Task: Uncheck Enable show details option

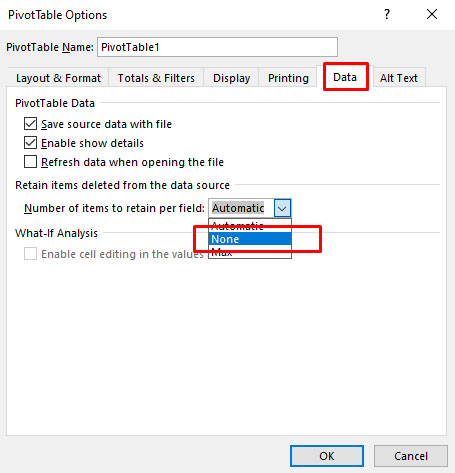Action: tap(30, 143)
